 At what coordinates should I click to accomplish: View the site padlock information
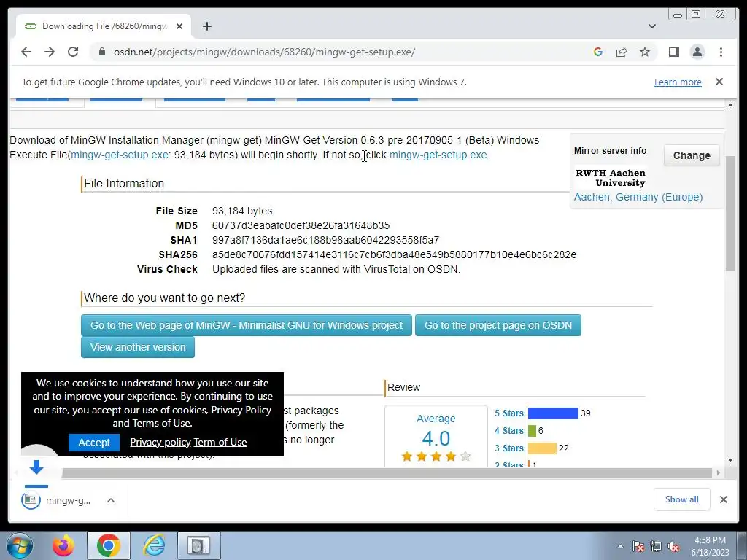[102, 52]
